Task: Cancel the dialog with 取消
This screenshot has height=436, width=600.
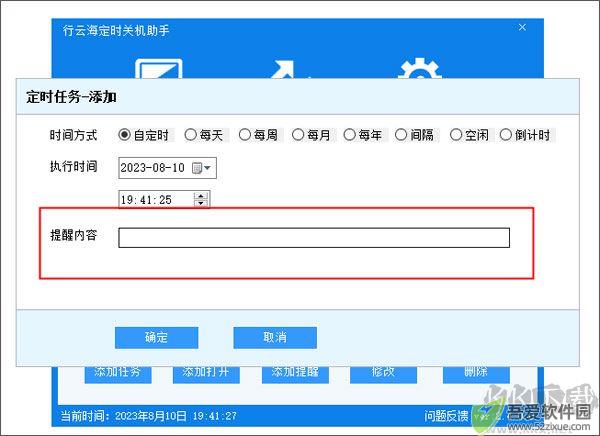Action: pyautogui.click(x=275, y=337)
